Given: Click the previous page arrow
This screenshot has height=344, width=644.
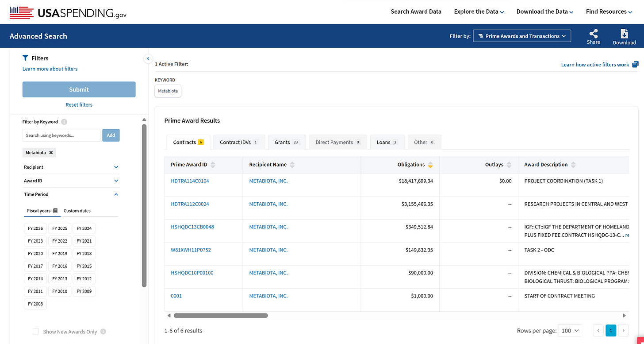Looking at the screenshot, I should click(598, 330).
